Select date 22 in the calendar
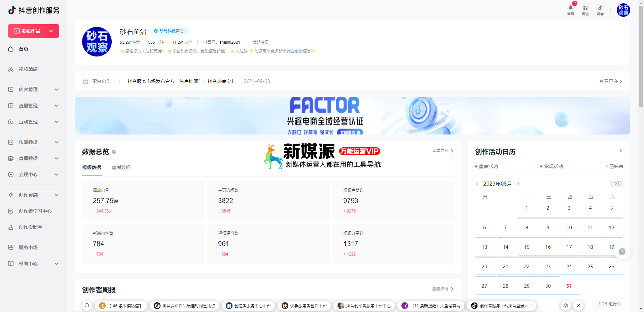This screenshot has height=312, width=644. pos(527,267)
